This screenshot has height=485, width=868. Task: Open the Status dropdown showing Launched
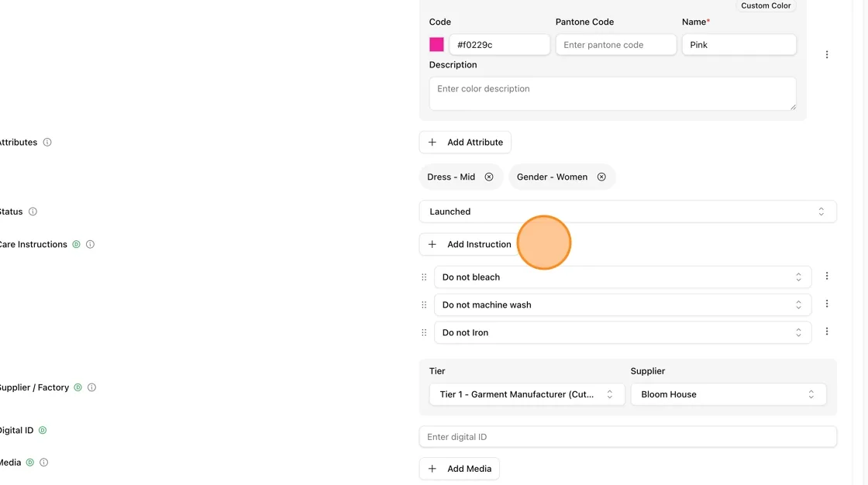point(628,212)
